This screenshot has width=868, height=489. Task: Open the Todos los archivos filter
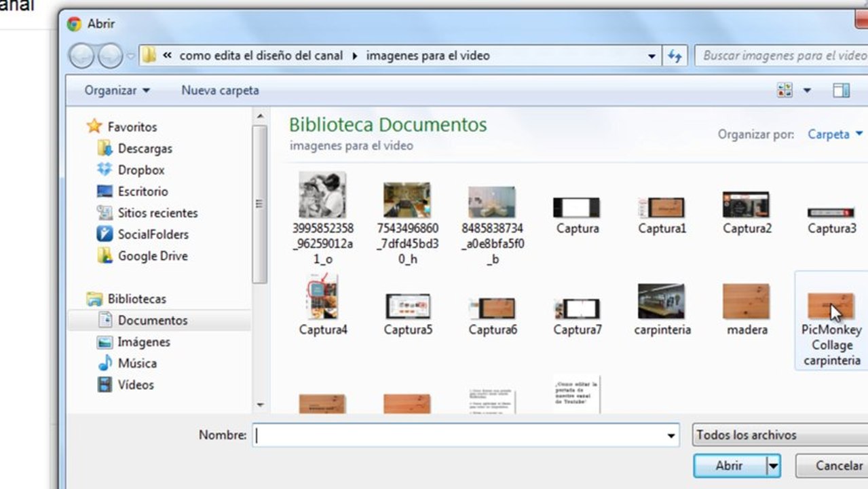point(780,435)
